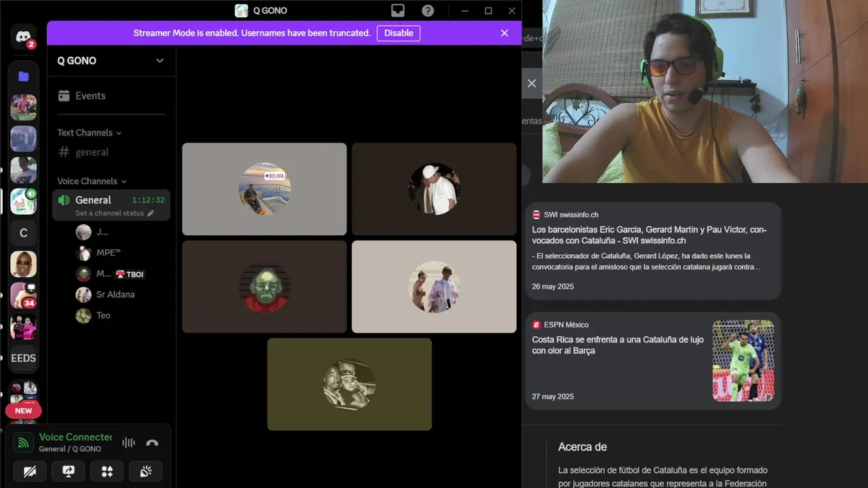
Task: Expand the Q GONO server menu chevron
Action: [x=160, y=60]
